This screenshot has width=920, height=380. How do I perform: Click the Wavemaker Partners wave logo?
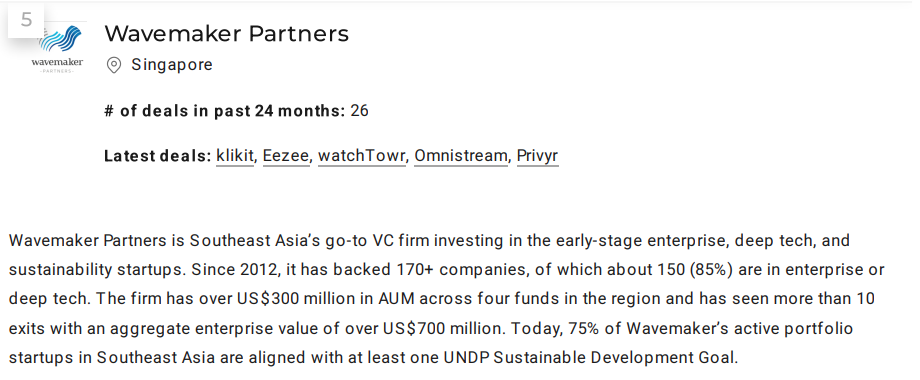coord(58,49)
